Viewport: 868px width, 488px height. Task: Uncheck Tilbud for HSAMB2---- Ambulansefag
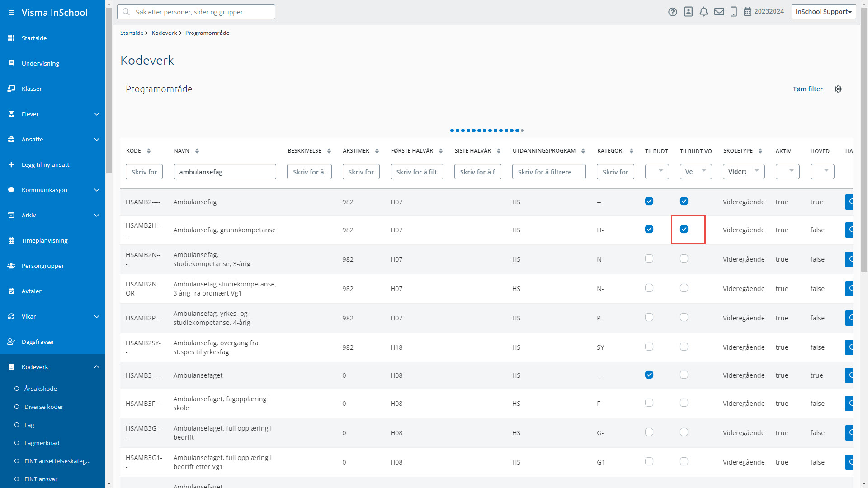click(649, 201)
